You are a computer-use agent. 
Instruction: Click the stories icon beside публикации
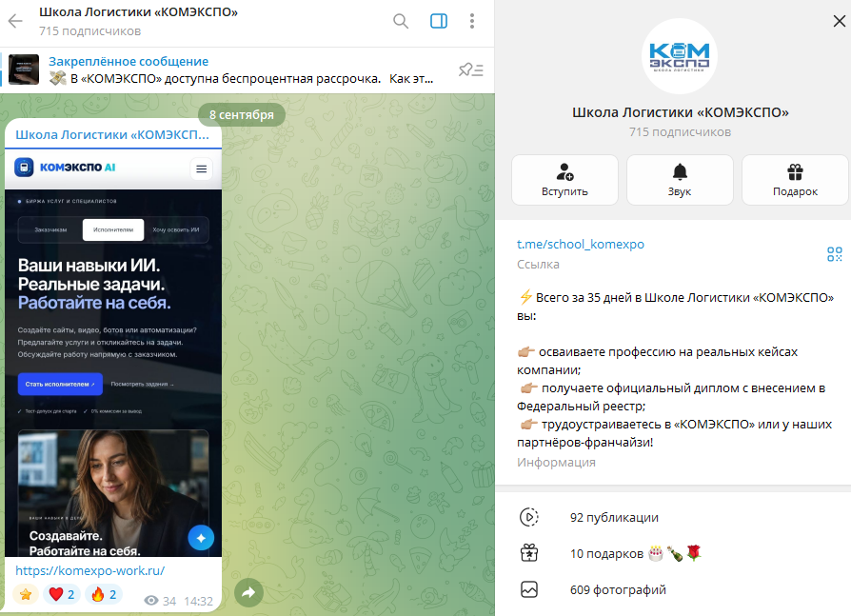(529, 517)
